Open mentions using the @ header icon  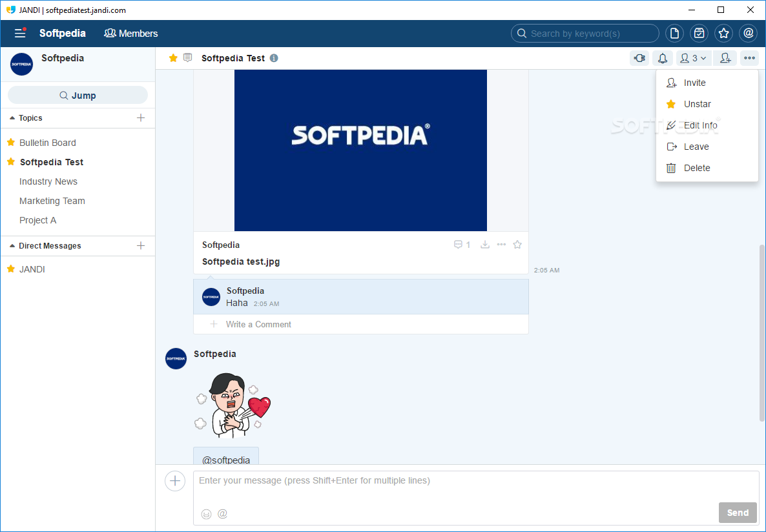click(x=748, y=33)
